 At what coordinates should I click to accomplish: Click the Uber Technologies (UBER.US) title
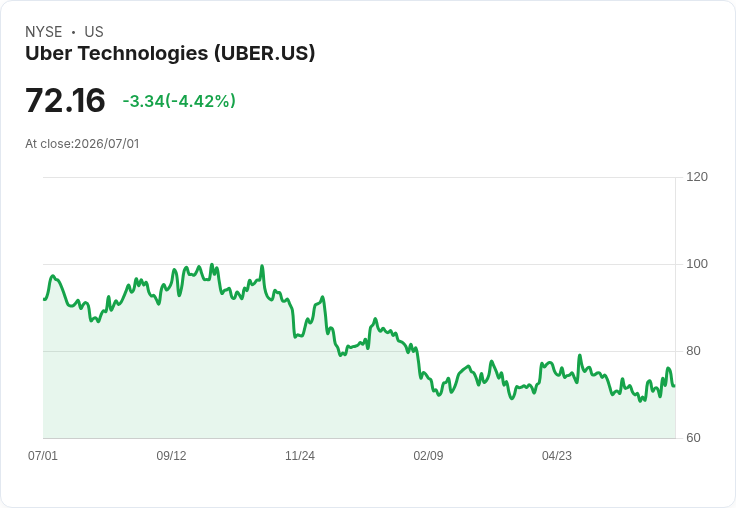(x=170, y=54)
